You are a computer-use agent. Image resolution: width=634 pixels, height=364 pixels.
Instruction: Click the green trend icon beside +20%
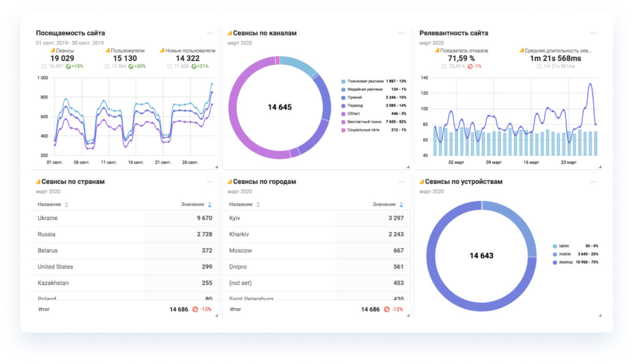point(132,67)
